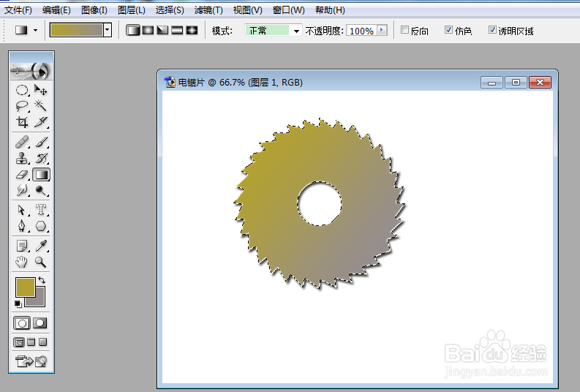Select the Path Selection arrow tool
Viewport: 580px width, 392px height.
[22, 210]
